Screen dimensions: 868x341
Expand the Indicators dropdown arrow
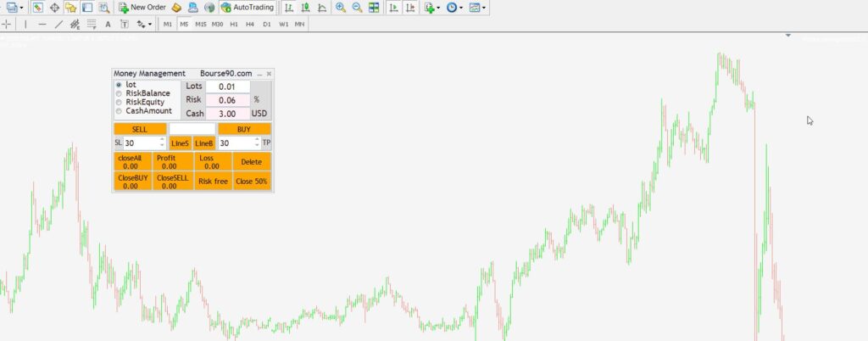click(x=438, y=8)
